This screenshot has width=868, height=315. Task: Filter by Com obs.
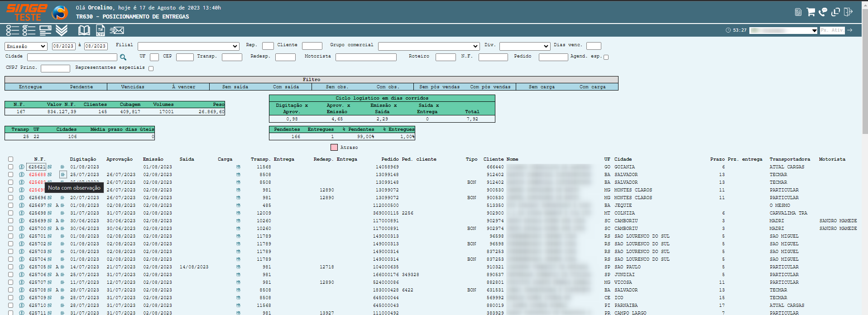pos(388,87)
